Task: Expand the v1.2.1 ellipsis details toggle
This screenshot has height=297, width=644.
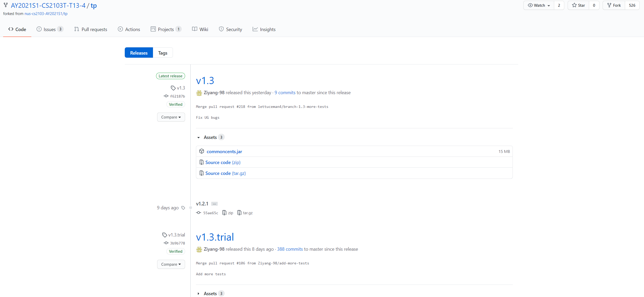Action: 214,204
